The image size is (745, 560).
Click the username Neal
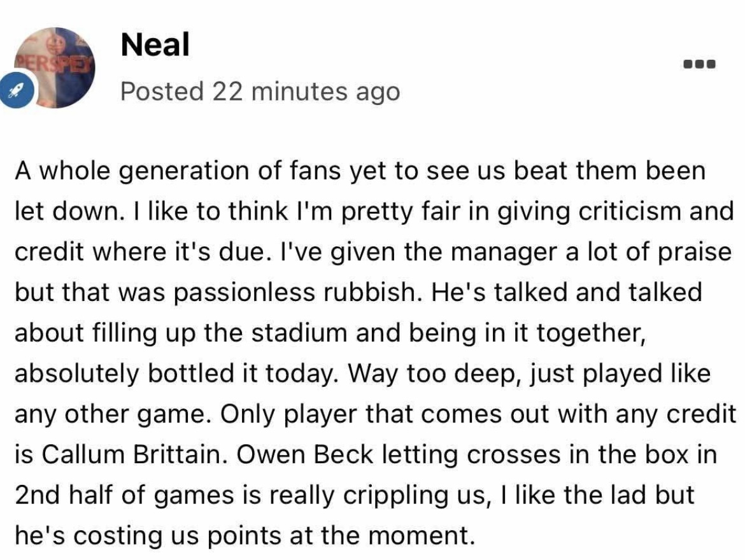(x=154, y=45)
